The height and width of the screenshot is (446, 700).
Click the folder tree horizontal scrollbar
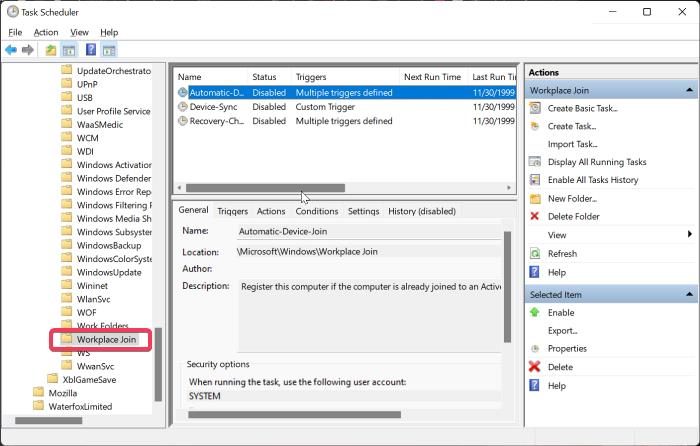click(49, 421)
